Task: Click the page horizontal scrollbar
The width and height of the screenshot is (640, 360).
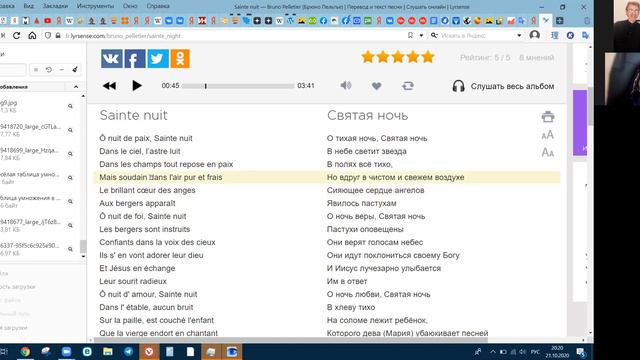Action: click(291, 340)
